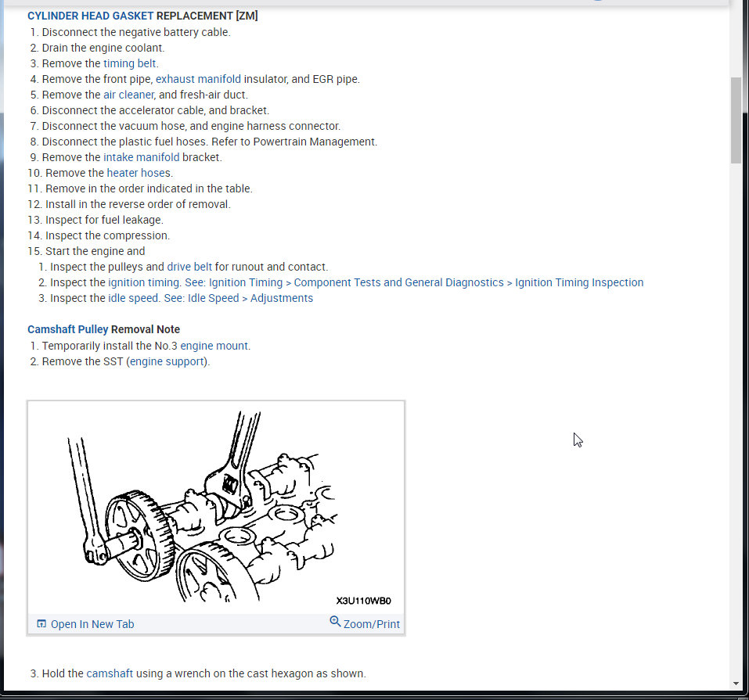The width and height of the screenshot is (749, 700).
Task: Follow the intake manifold link
Action: click(142, 157)
